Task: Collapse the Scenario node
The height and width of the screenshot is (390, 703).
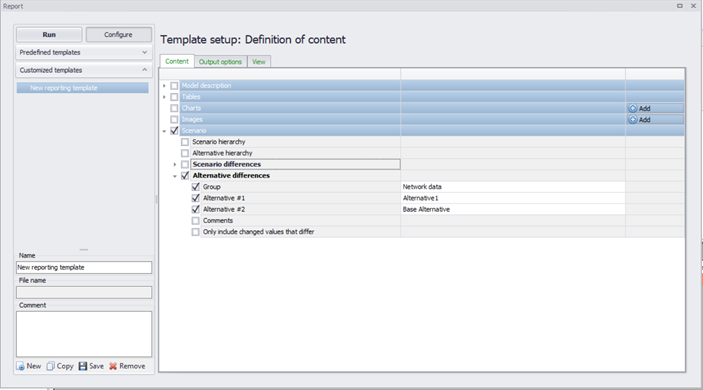Action: coord(164,131)
